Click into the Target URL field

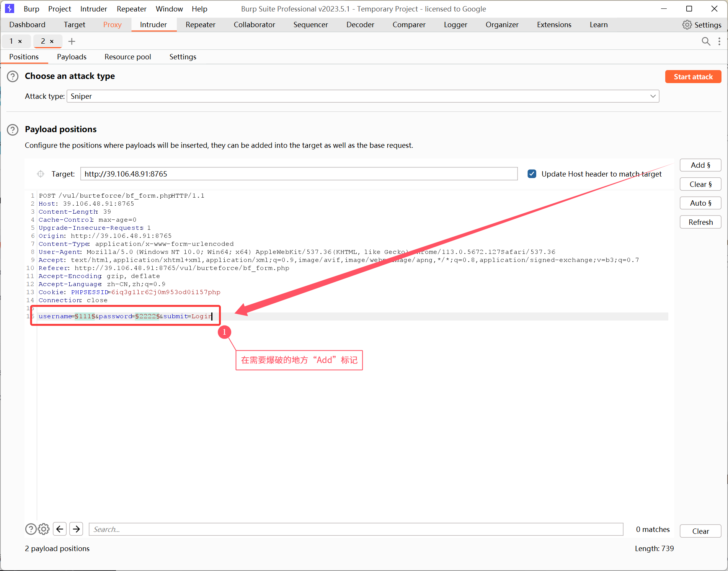299,174
